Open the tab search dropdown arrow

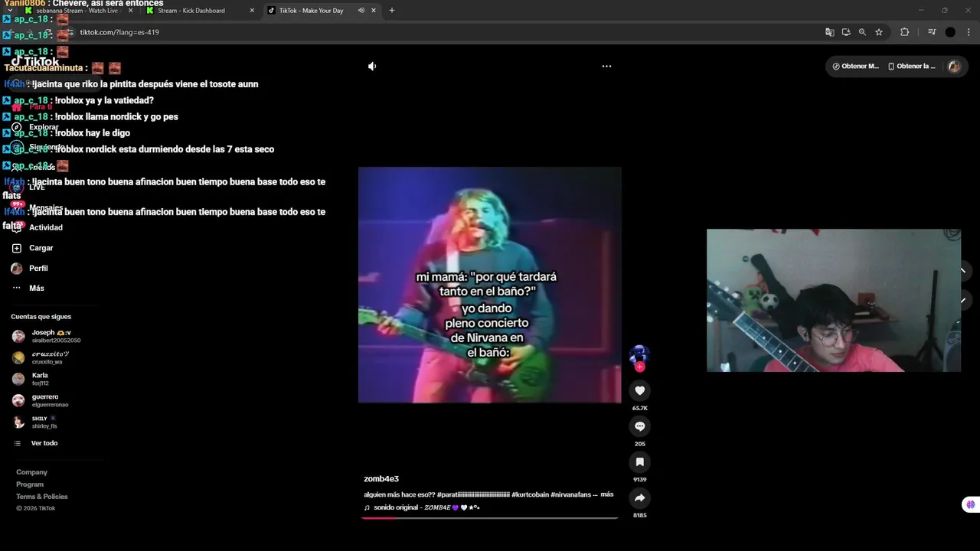(x=9, y=11)
